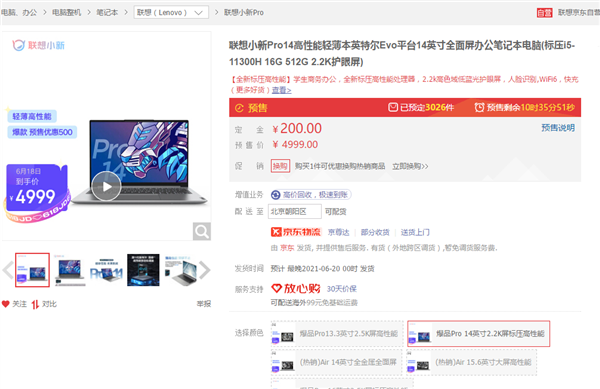The height and width of the screenshot is (389, 600).
Task: Select (热销)Air 14英寸全金属全面屏 option
Action: (336, 362)
